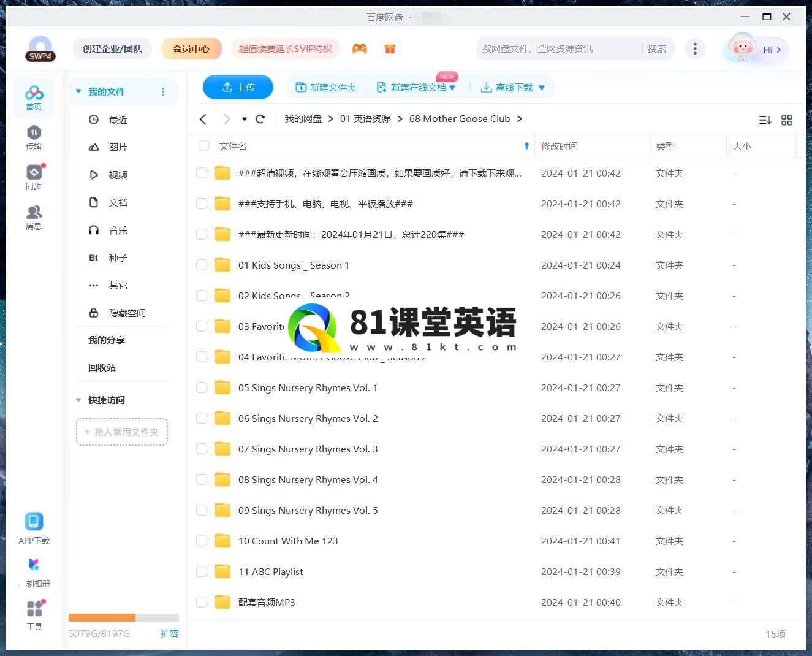
Task: Collapse the 我的文件 tree arrow
Action: pyautogui.click(x=78, y=91)
